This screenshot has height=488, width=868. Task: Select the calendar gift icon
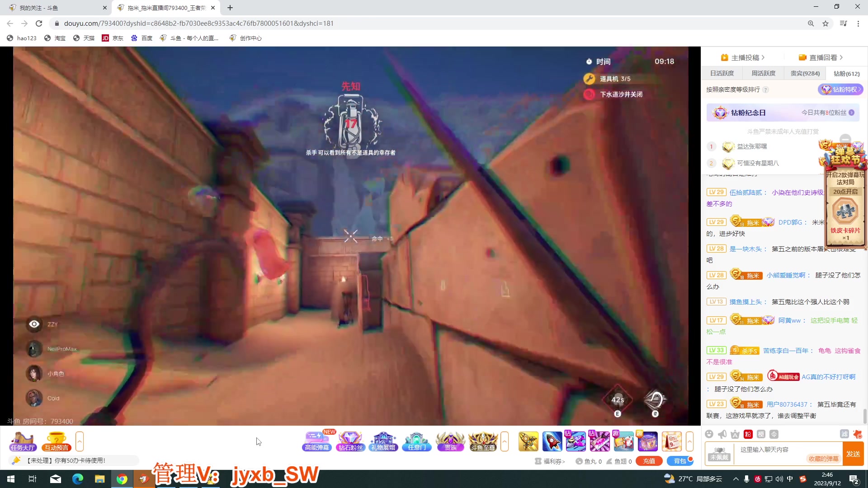tap(671, 441)
